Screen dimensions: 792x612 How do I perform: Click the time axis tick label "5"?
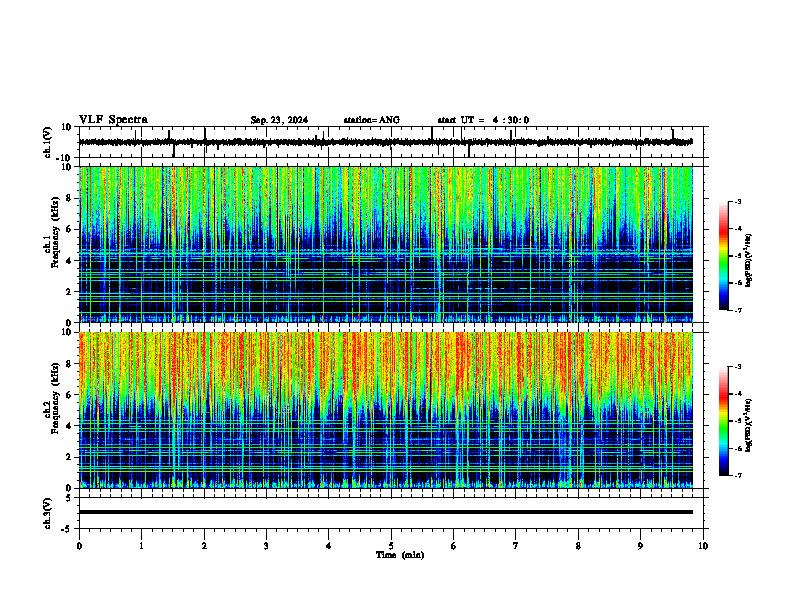click(x=391, y=546)
